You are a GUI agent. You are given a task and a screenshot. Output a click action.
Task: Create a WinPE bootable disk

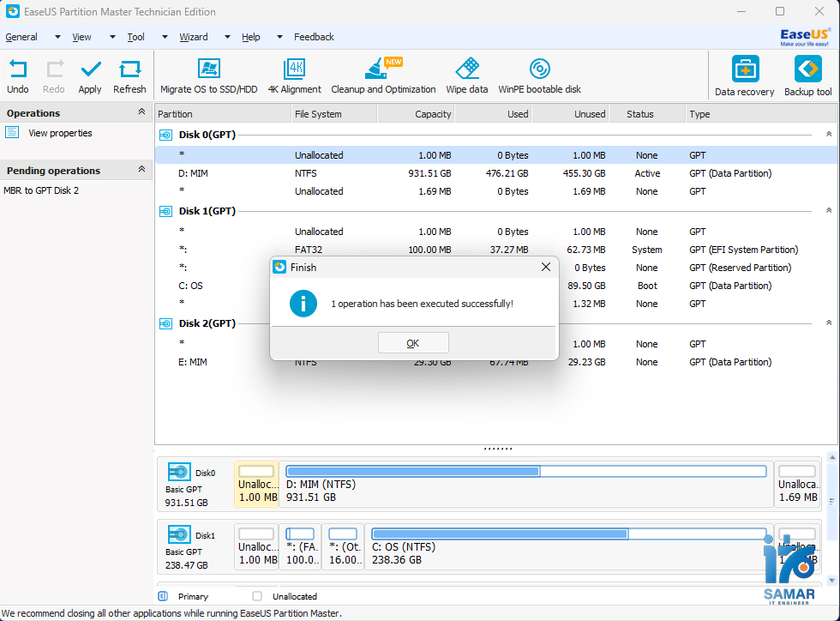point(539,75)
